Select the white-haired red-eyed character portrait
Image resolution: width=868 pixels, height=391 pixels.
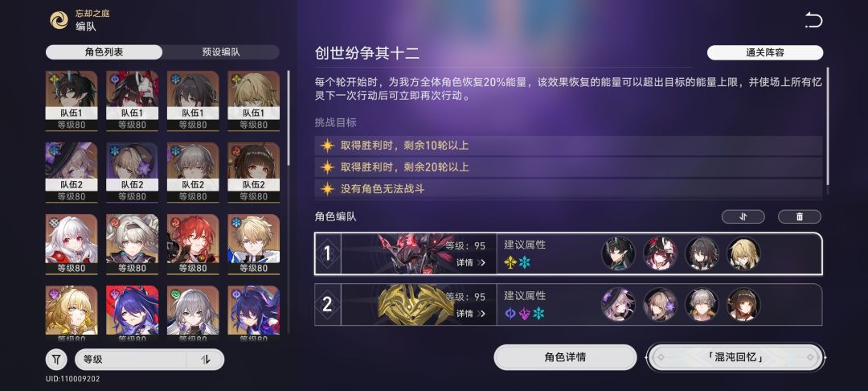[72, 245]
